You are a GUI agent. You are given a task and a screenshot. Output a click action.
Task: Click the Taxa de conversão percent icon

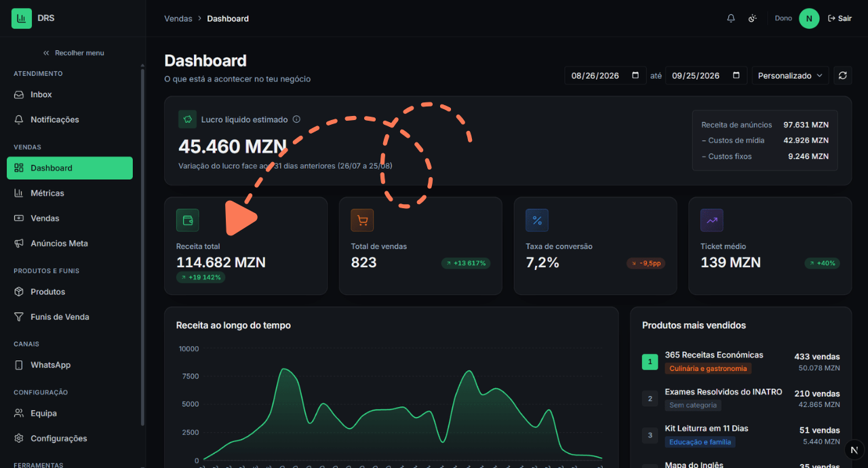click(x=537, y=220)
